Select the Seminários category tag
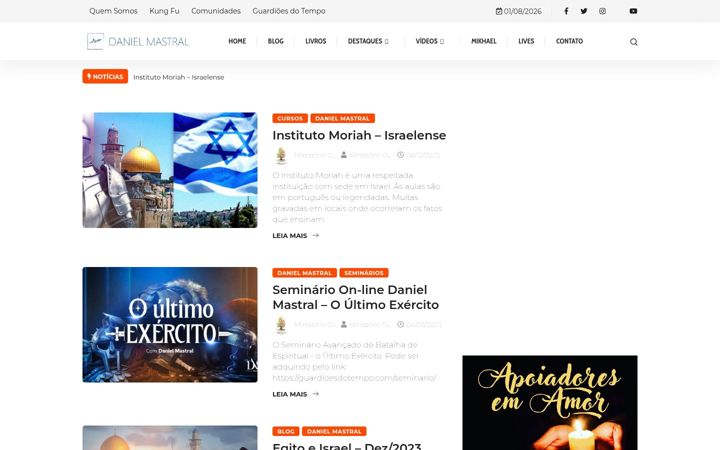Screen dimensions: 720x450 [364, 273]
